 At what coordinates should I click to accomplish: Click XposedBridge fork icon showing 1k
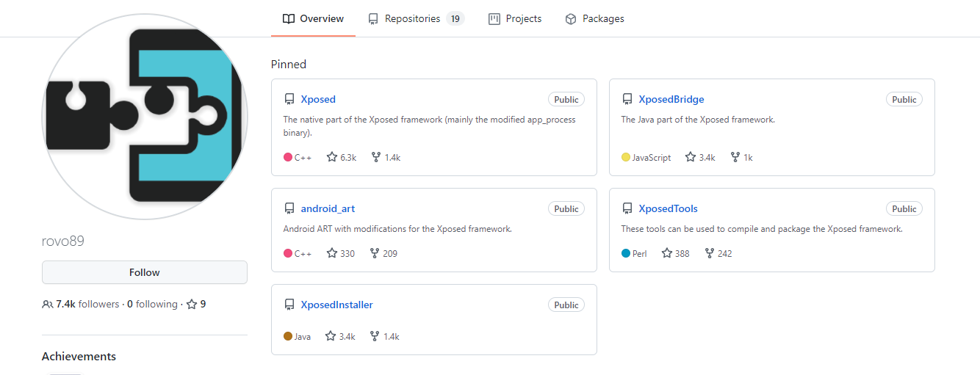click(x=735, y=157)
